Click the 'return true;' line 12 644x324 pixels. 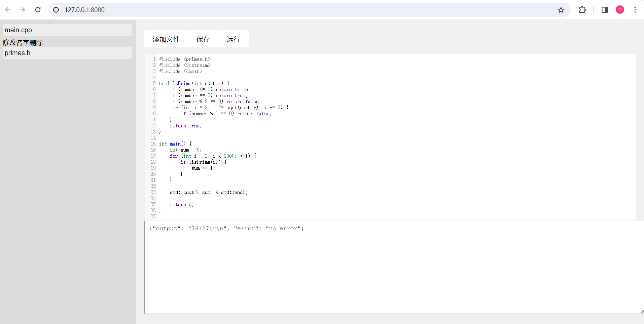pyautogui.click(x=186, y=126)
